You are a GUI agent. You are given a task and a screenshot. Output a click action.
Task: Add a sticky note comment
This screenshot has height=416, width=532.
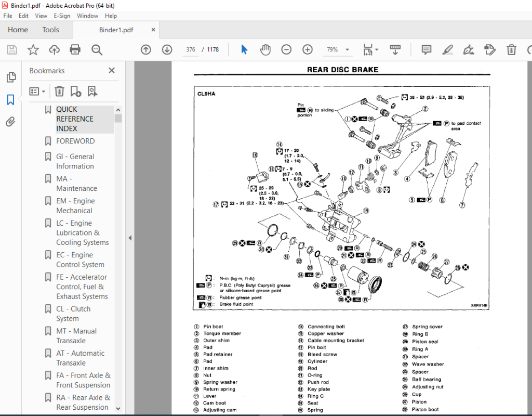(x=427, y=50)
